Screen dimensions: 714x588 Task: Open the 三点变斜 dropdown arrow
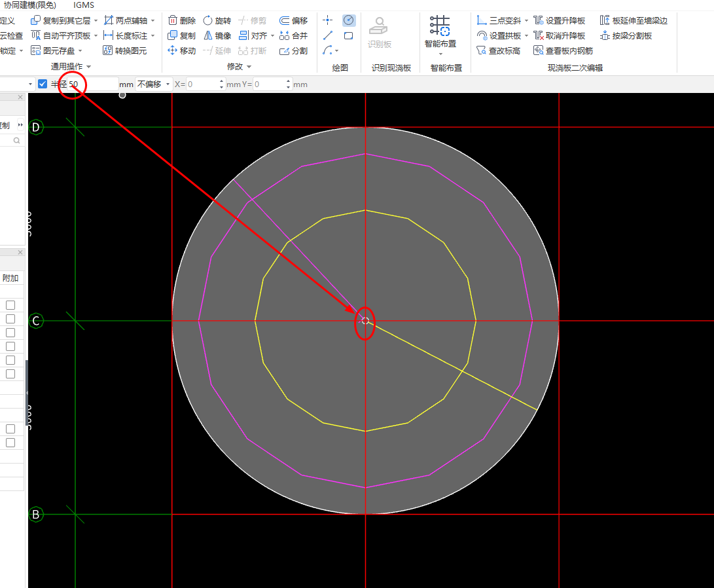coord(526,20)
